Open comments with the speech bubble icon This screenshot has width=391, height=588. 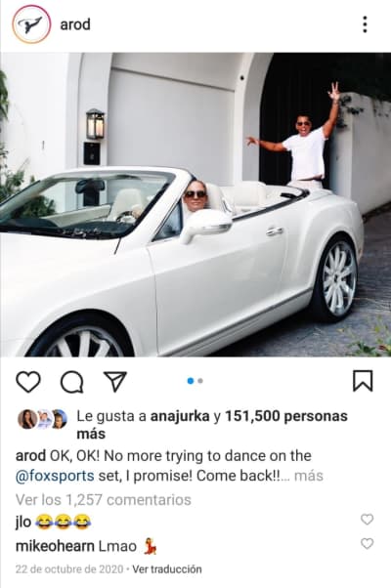(71, 382)
